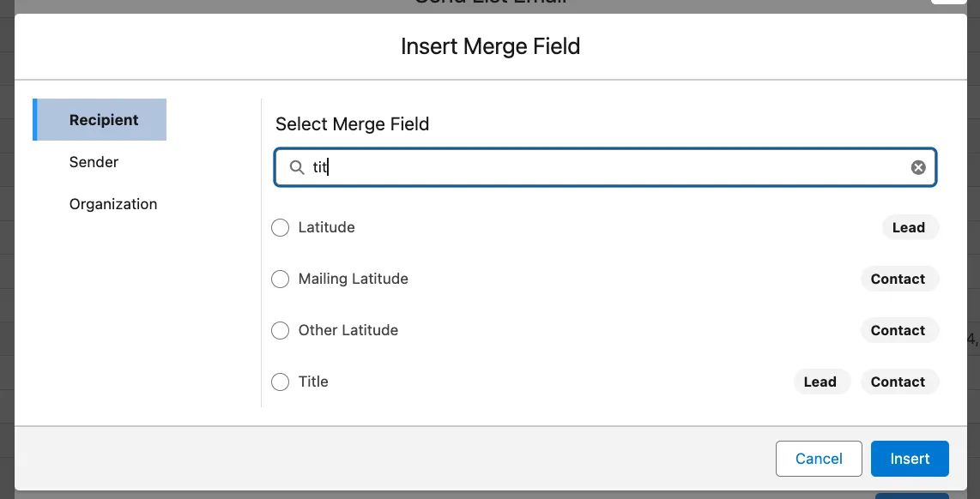Click the Select Merge Field heading
Image resolution: width=980 pixels, height=499 pixels.
pos(352,124)
